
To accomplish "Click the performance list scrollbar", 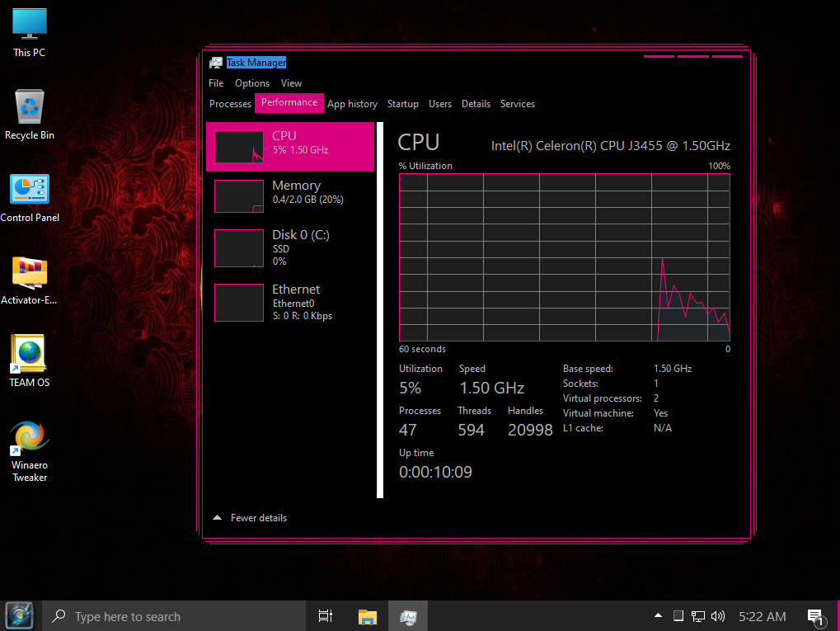I will 380,310.
